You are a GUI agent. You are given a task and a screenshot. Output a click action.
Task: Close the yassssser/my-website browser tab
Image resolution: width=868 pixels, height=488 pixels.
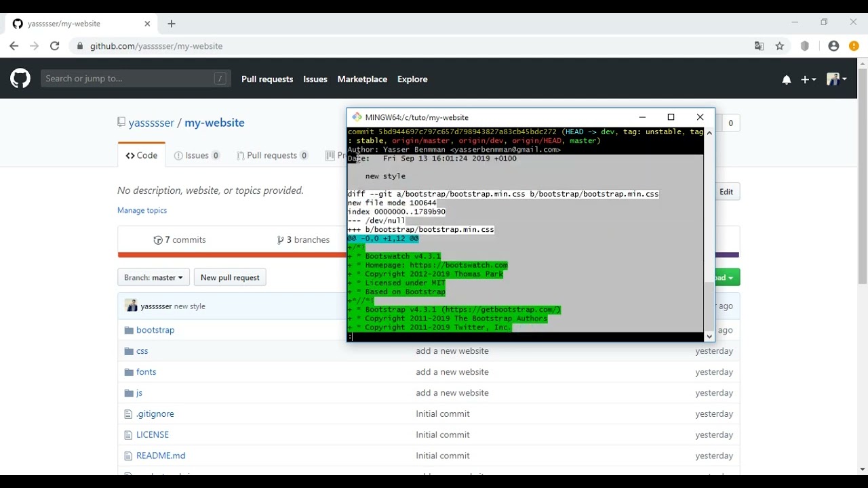(147, 24)
